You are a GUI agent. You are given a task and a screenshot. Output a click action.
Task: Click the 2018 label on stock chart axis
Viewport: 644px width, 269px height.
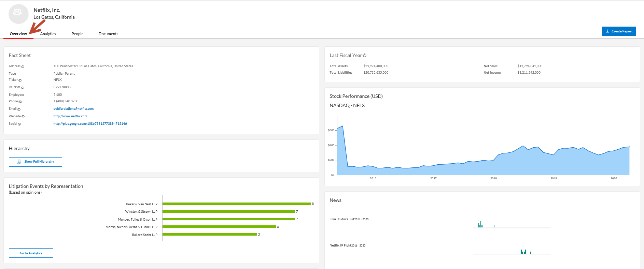tap(493, 178)
